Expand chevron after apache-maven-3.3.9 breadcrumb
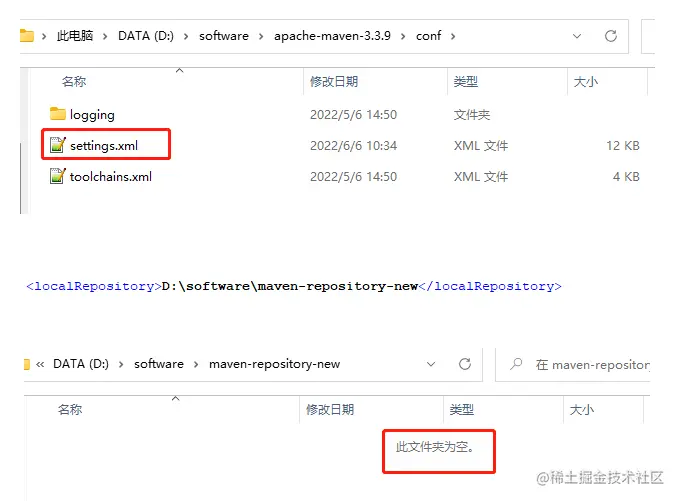This screenshot has width=679, height=501. tap(403, 36)
